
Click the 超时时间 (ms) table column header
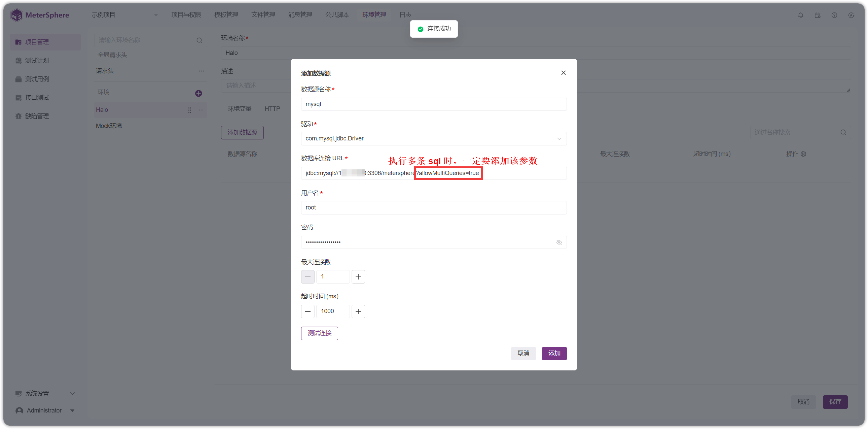tap(712, 154)
